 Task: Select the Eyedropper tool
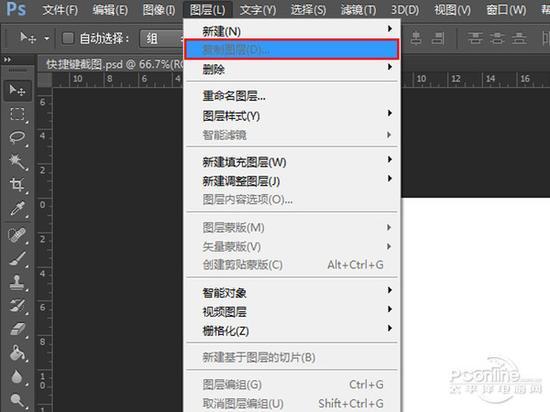click(17, 208)
